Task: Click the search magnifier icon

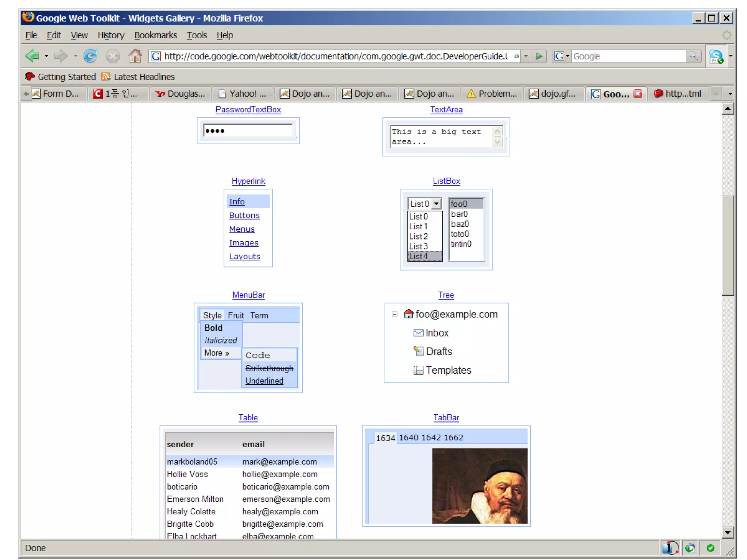Action: [x=693, y=56]
